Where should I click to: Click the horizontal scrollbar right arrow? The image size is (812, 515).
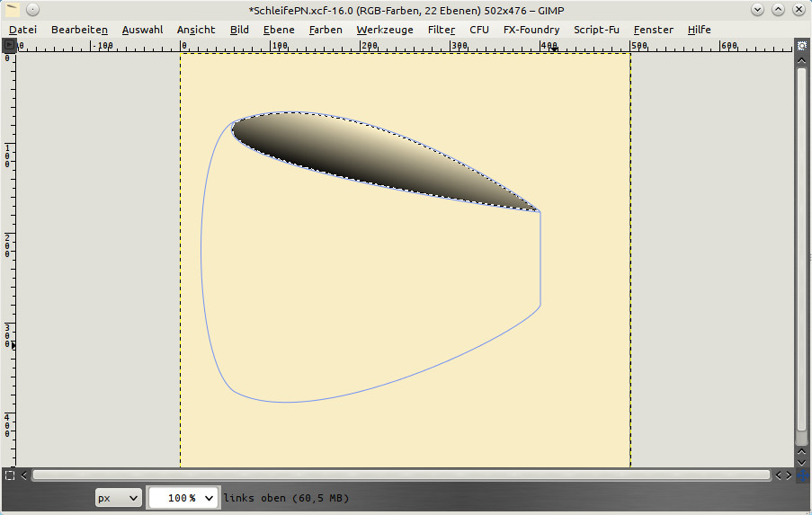pyautogui.click(x=789, y=475)
